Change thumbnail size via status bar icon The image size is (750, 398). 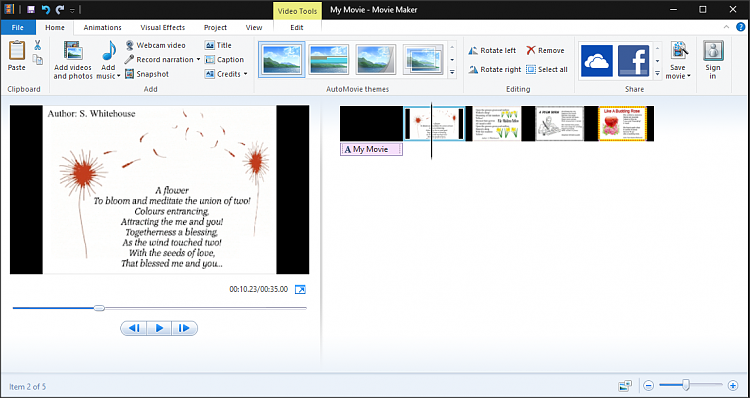click(x=625, y=386)
